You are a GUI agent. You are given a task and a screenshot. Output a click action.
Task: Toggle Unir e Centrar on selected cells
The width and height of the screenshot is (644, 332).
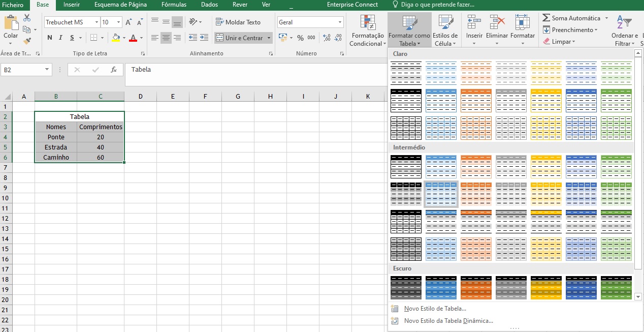click(243, 38)
